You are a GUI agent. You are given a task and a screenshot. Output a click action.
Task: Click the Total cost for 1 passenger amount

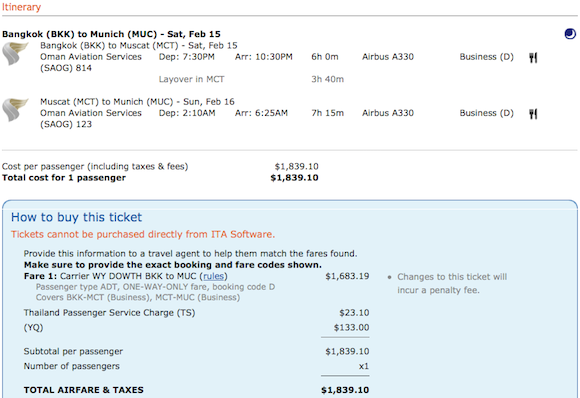(294, 178)
